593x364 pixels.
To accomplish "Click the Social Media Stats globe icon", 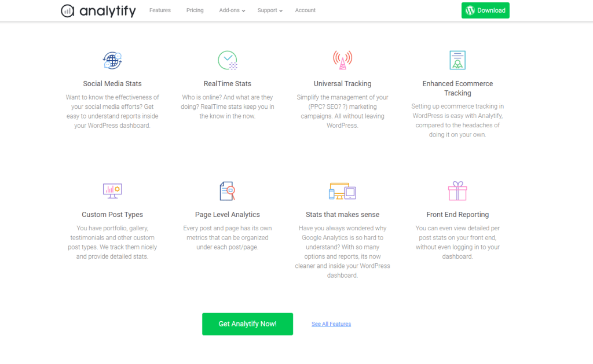I will (x=112, y=61).
